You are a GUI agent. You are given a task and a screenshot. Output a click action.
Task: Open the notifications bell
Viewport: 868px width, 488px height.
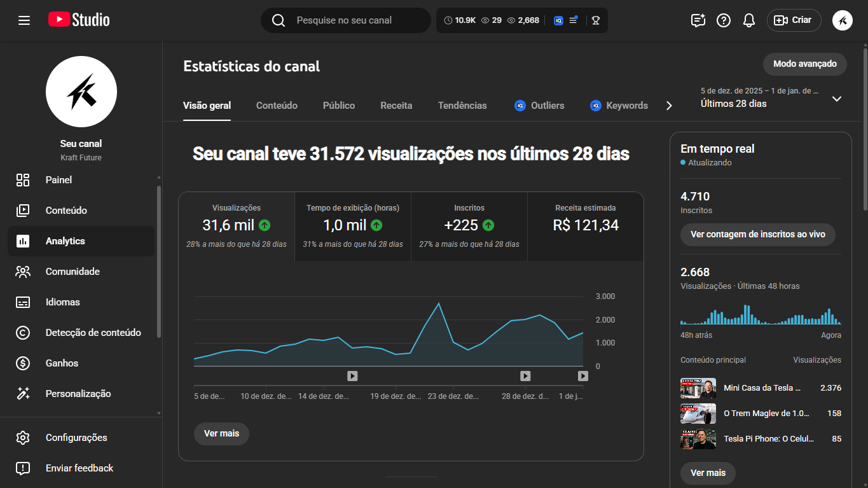pyautogui.click(x=749, y=20)
